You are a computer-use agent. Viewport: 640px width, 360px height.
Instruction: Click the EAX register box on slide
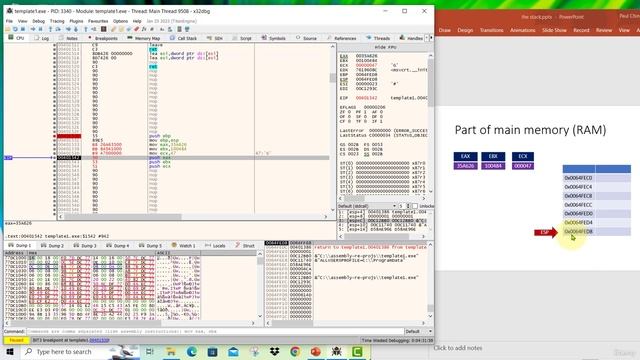tap(465, 156)
